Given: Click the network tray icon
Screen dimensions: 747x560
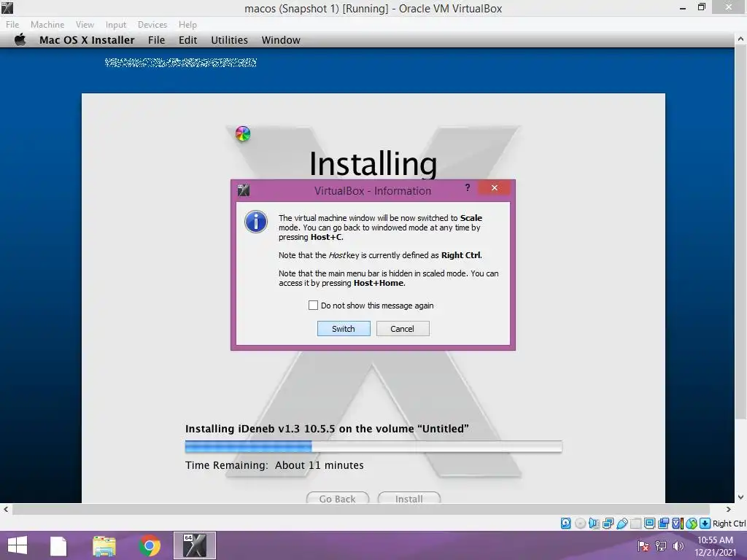Looking at the screenshot, I should 661,545.
